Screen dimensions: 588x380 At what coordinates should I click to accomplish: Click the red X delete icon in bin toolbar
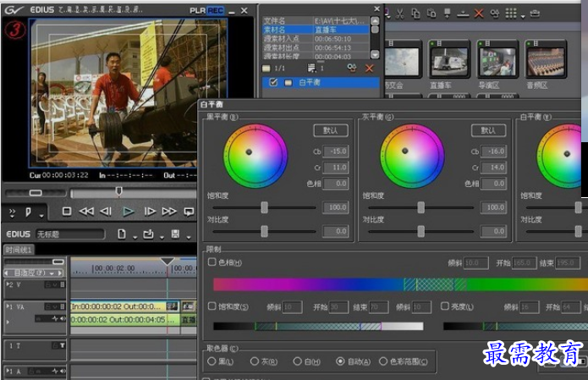point(479,14)
